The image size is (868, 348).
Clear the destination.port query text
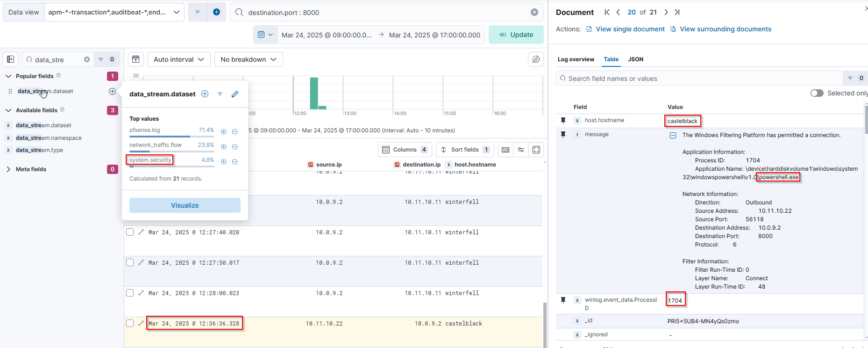[534, 12]
